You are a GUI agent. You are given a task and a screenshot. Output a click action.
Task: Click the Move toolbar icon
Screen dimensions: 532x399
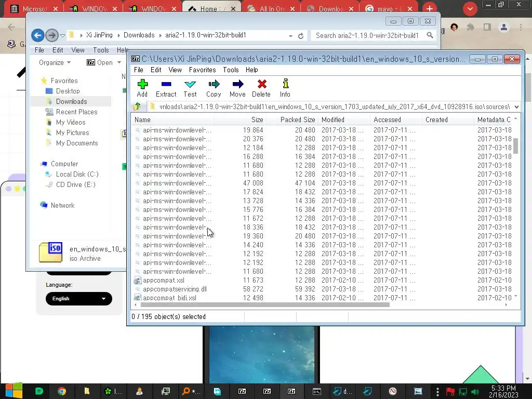[x=237, y=88]
